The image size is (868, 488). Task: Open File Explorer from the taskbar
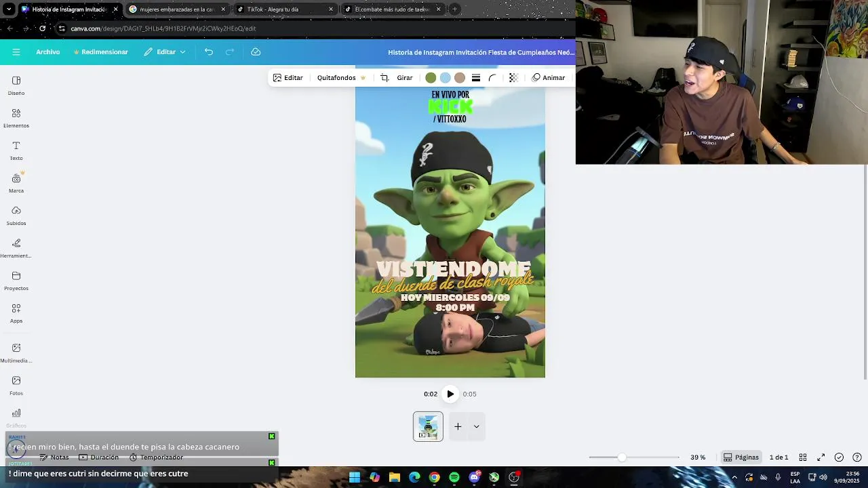pos(395,477)
